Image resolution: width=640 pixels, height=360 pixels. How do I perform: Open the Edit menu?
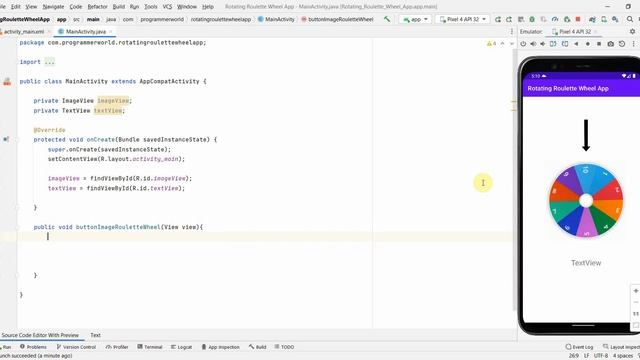pos(16,7)
